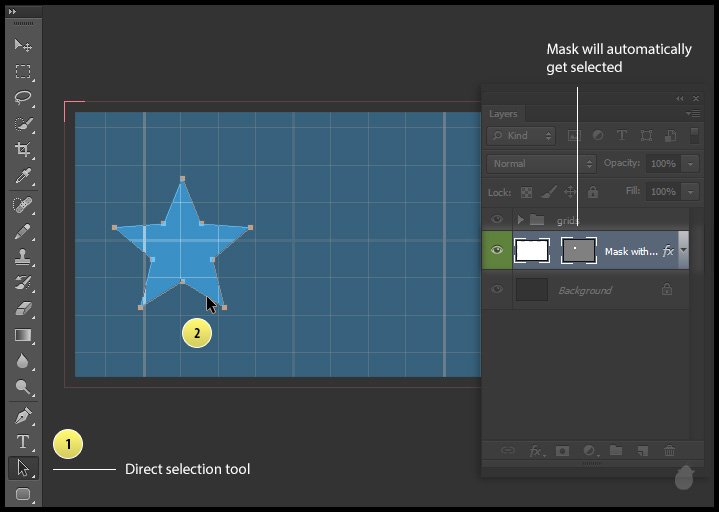Select the Rectangular Marquee tool

click(x=23, y=72)
